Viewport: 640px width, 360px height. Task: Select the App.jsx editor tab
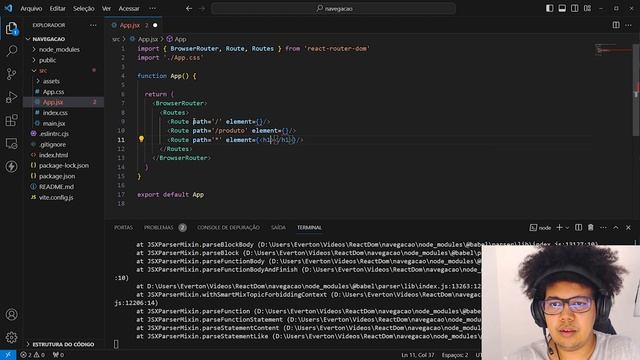[x=133, y=25]
